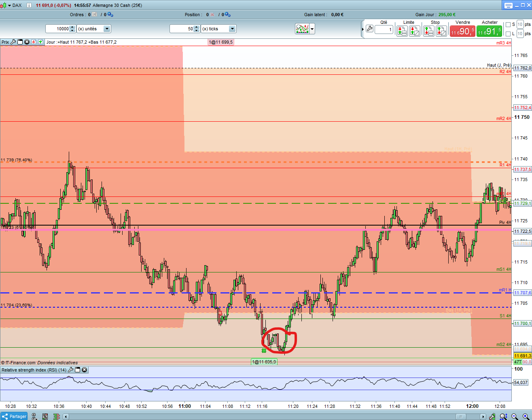Select the 1@11 695,9 order label

tap(264, 362)
